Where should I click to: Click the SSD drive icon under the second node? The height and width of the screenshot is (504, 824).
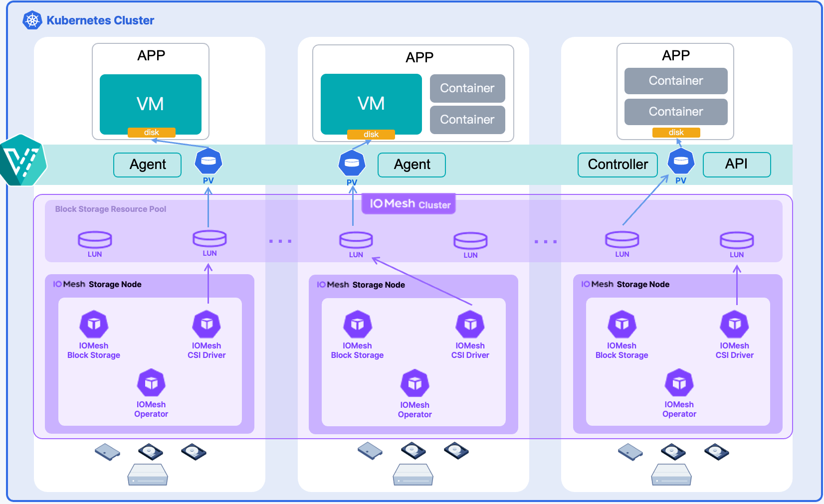[x=370, y=451]
